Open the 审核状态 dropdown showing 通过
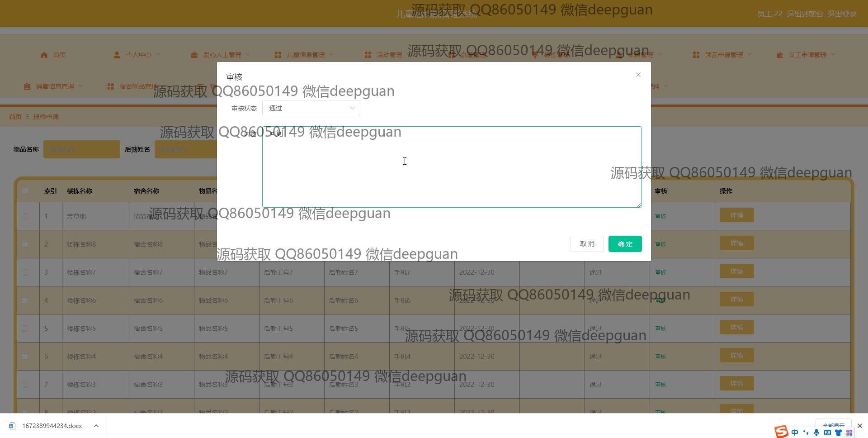This screenshot has width=868, height=438. click(x=311, y=108)
